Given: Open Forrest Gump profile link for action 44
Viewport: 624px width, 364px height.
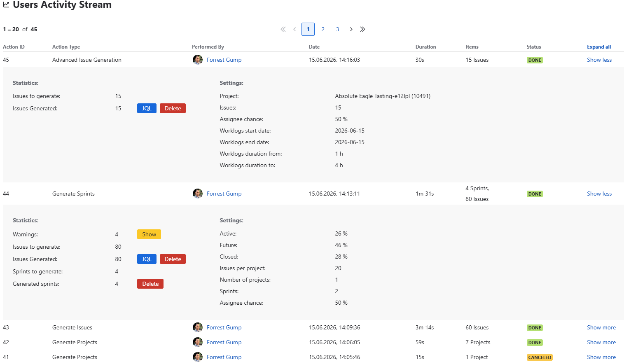Looking at the screenshot, I should [224, 194].
